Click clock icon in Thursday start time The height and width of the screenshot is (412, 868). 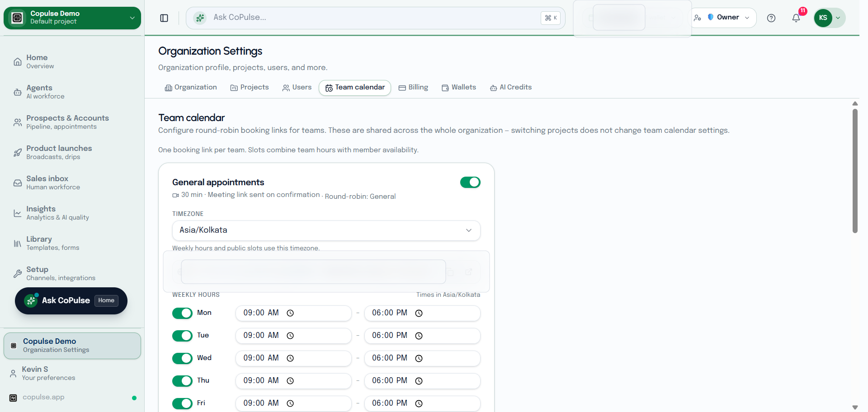[290, 381]
